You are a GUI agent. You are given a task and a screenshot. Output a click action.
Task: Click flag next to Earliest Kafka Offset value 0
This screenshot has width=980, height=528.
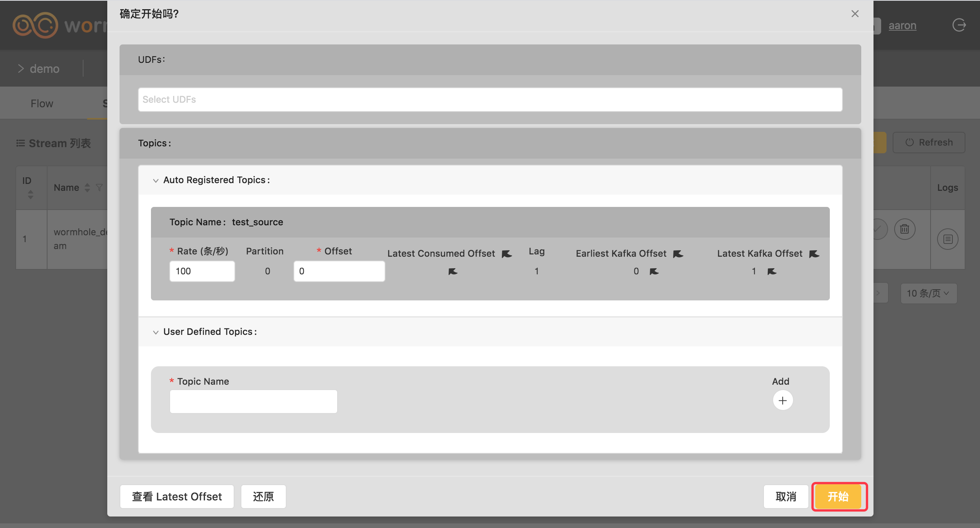coord(654,272)
